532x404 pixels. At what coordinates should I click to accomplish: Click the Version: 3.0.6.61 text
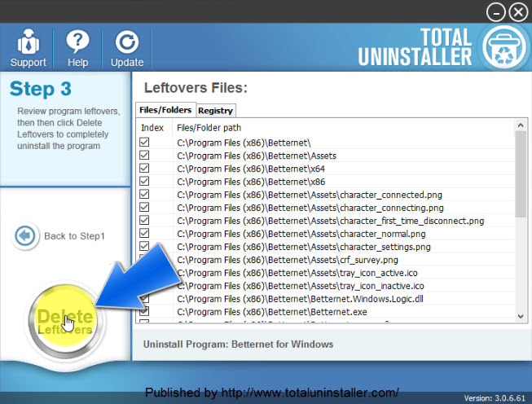(x=495, y=397)
